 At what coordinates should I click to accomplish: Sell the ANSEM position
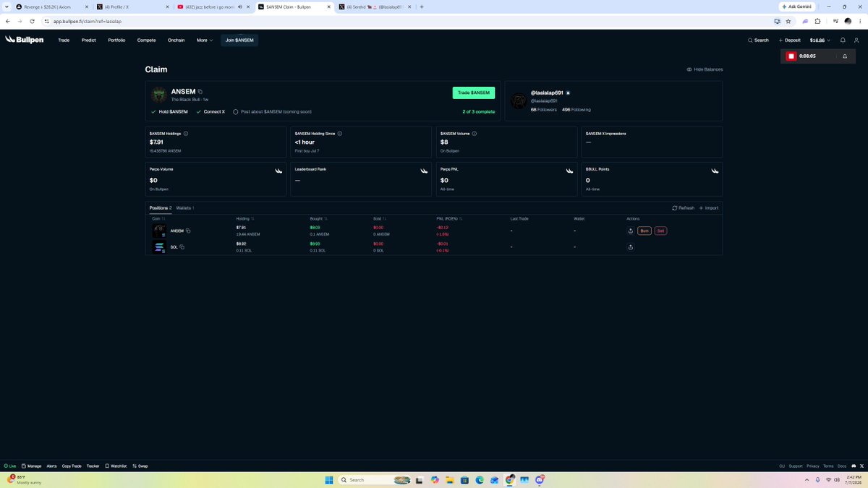coord(660,231)
